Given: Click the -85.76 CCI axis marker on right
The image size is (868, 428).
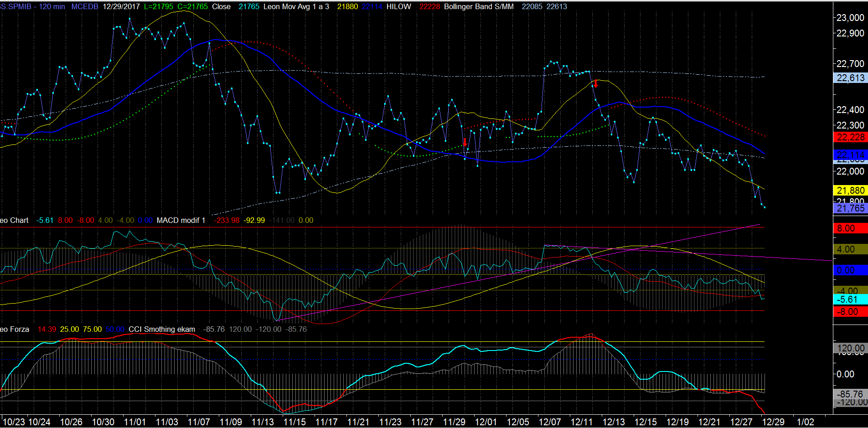Looking at the screenshot, I should [850, 394].
